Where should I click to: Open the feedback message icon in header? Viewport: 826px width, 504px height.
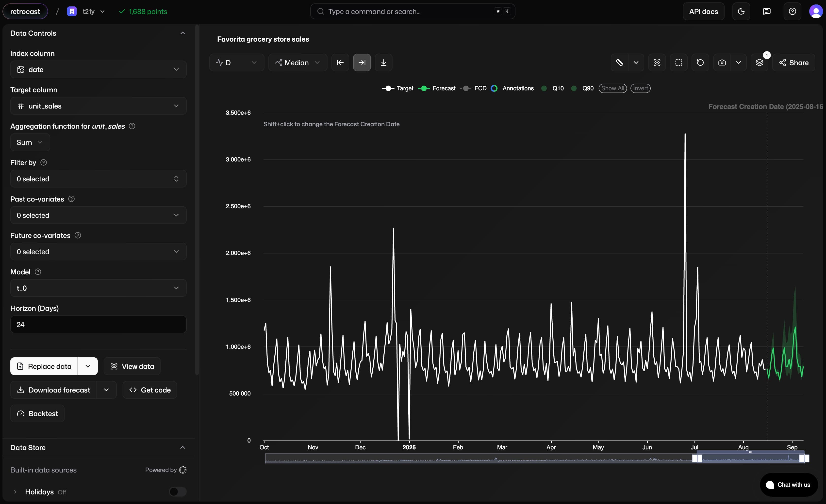[x=767, y=11]
